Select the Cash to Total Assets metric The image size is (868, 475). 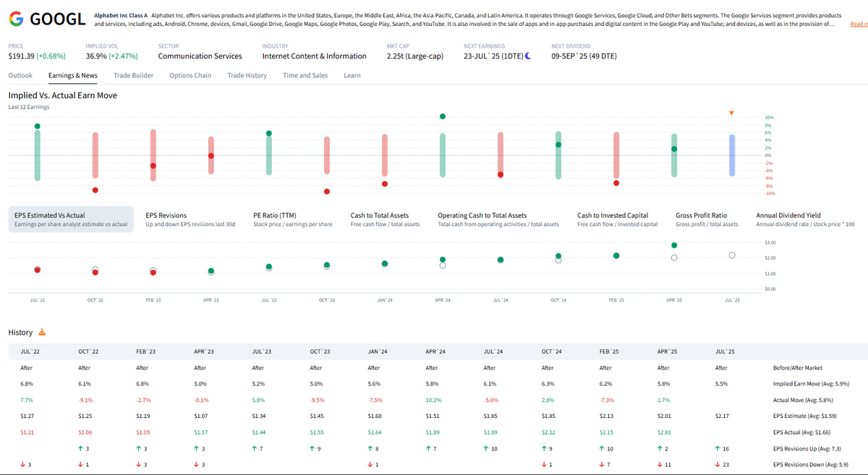[385, 219]
